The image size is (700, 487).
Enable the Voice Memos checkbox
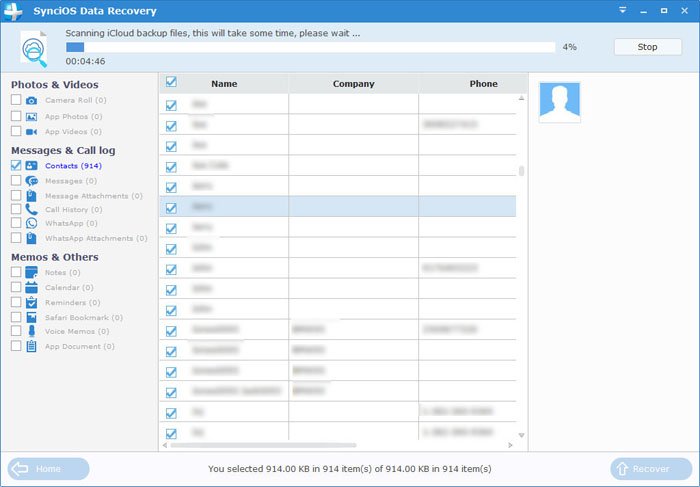click(x=16, y=331)
